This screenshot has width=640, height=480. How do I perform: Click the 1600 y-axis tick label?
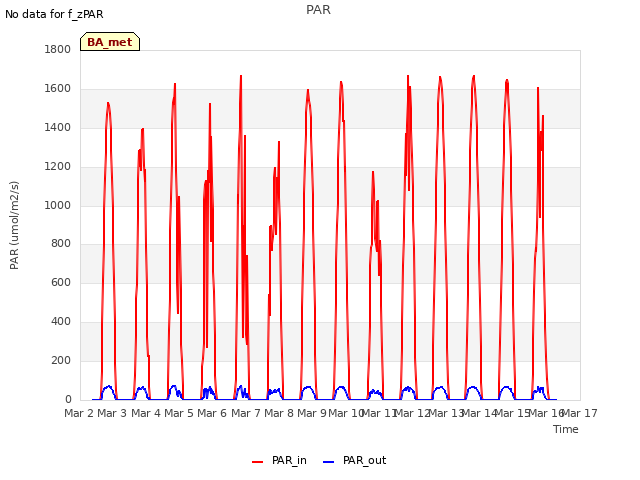pyautogui.click(x=58, y=89)
